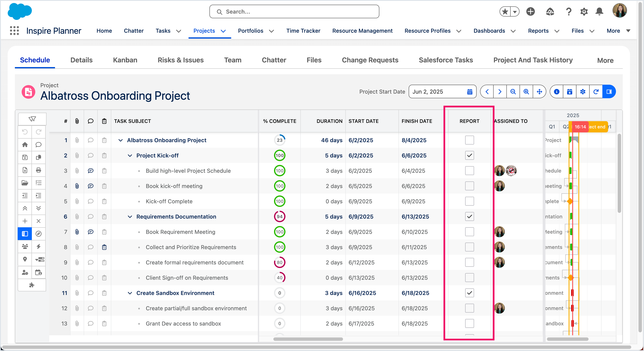
Task: Open Salesforce Help question mark
Action: (x=569, y=11)
